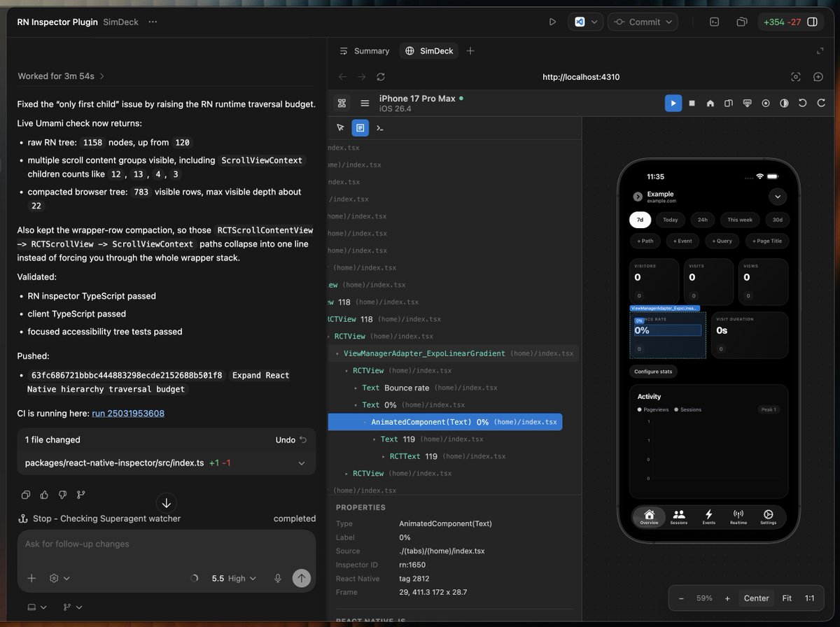
Task: Open the VS Code editor dropdown
Action: tap(585, 22)
